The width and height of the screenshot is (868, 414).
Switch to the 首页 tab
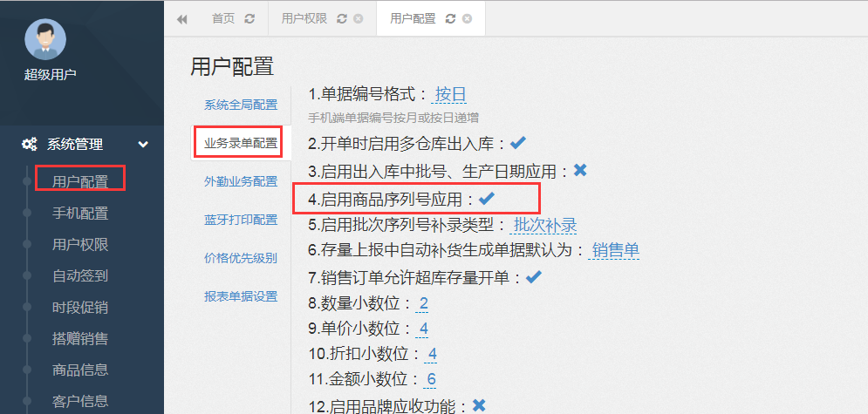223,19
